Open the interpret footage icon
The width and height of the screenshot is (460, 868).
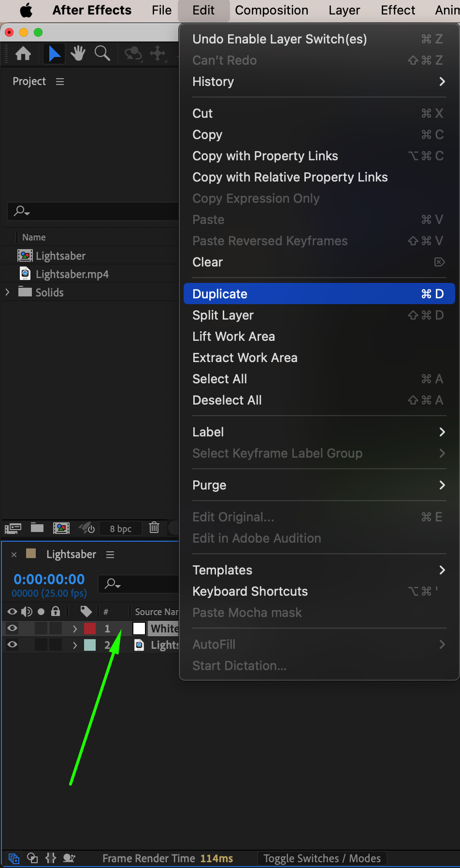point(13,528)
